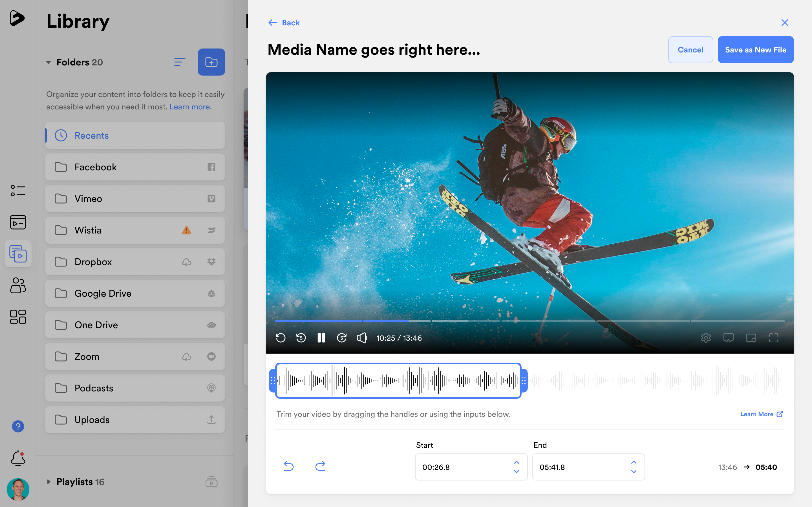Click the Learn more link about folders

click(x=190, y=107)
